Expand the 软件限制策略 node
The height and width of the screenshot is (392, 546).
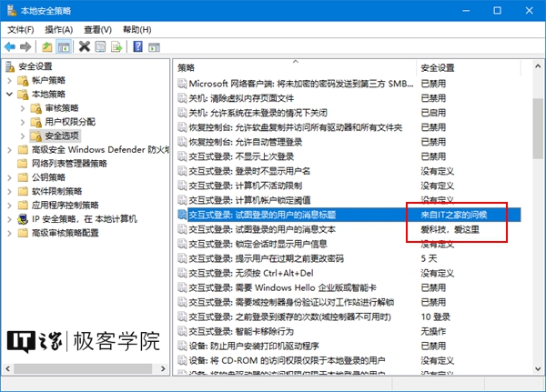click(x=9, y=191)
